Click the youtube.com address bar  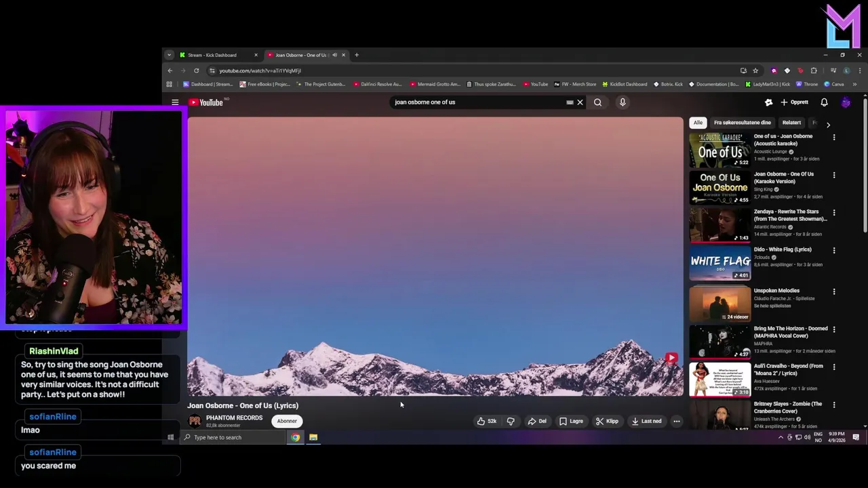(475, 70)
